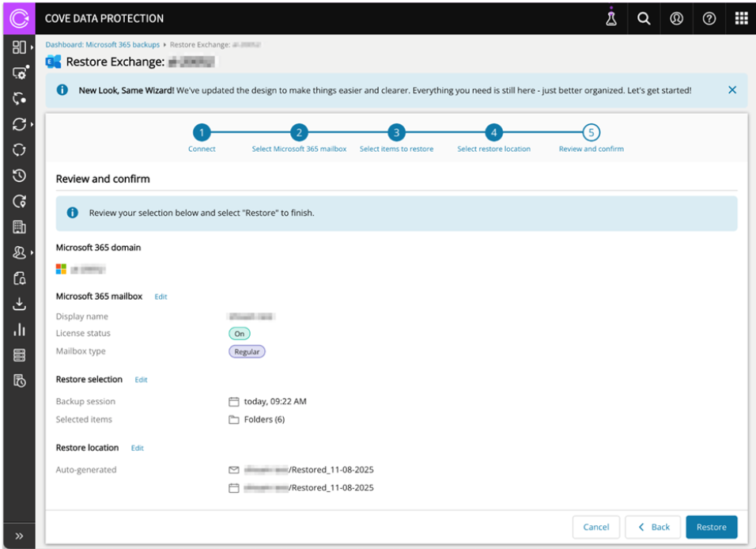Go to step 2 Select Microsoft 365 mailbox
756x549 pixels.
(299, 133)
